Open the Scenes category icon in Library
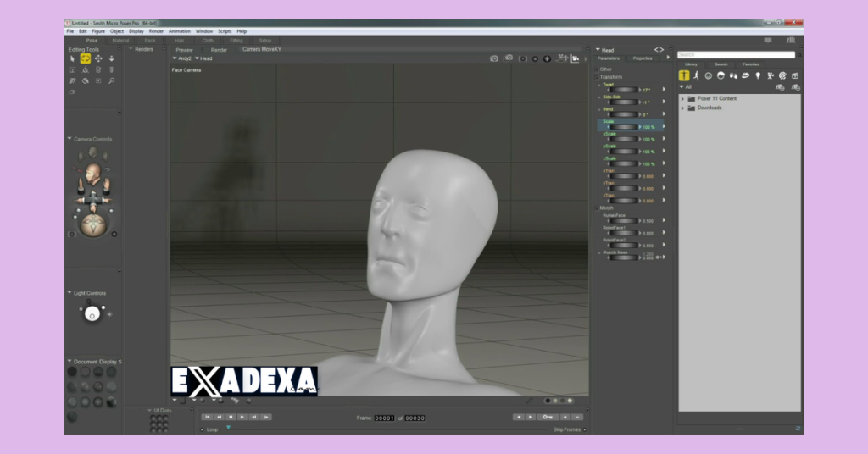868x454 pixels. 795,75
